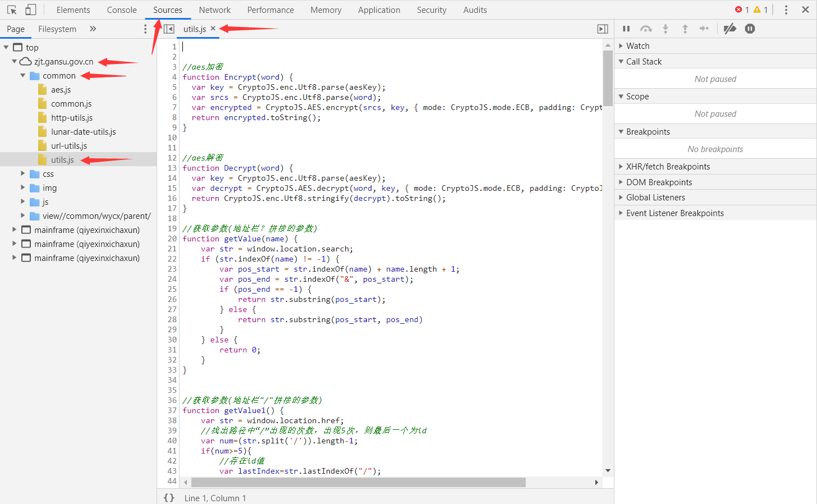This screenshot has width=817, height=504.
Task: Toggle deactivate breakpoints icon
Action: [x=729, y=29]
